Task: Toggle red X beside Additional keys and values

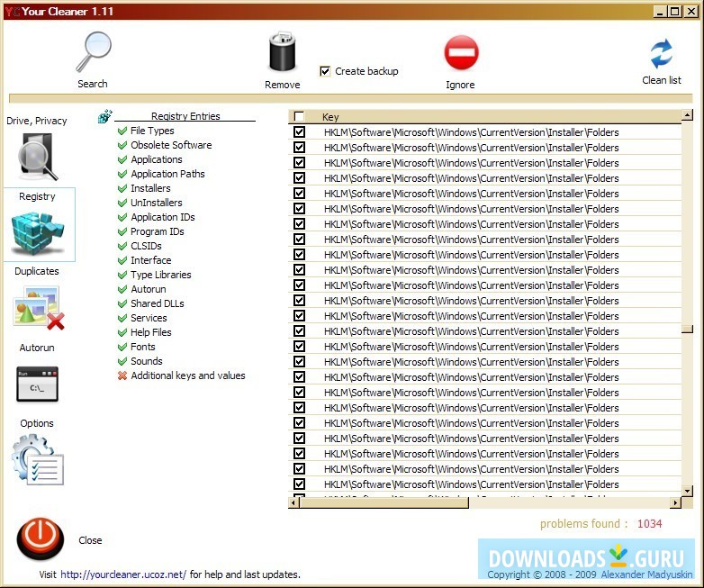Action: [122, 375]
